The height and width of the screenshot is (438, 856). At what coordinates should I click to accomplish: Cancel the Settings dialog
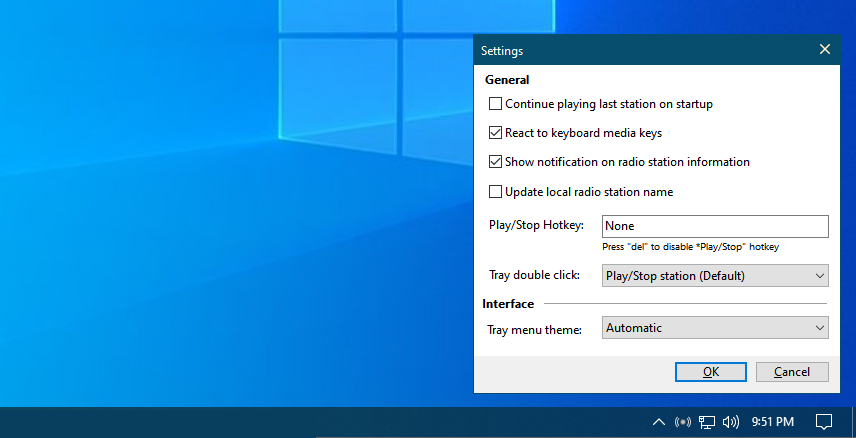click(792, 372)
